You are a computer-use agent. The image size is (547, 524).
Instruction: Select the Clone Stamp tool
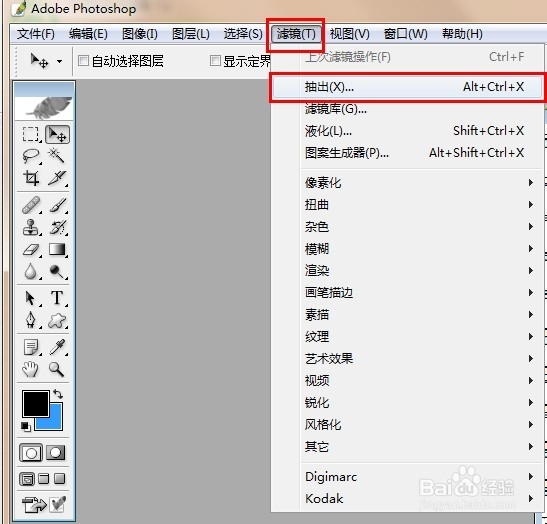pos(31,227)
